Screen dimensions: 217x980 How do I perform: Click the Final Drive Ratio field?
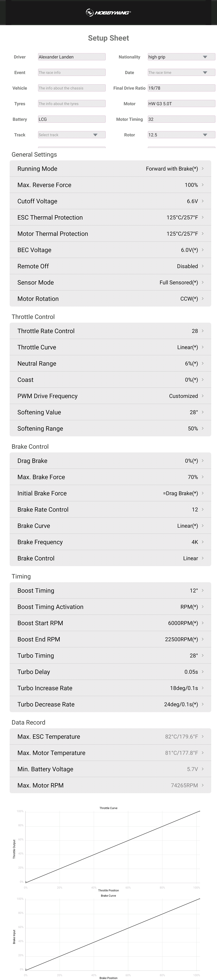181,88
